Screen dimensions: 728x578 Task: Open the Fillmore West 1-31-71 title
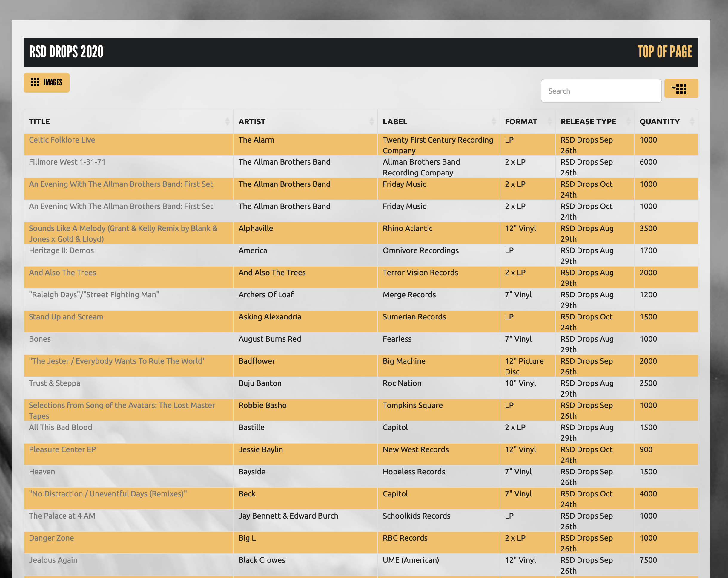(x=67, y=162)
